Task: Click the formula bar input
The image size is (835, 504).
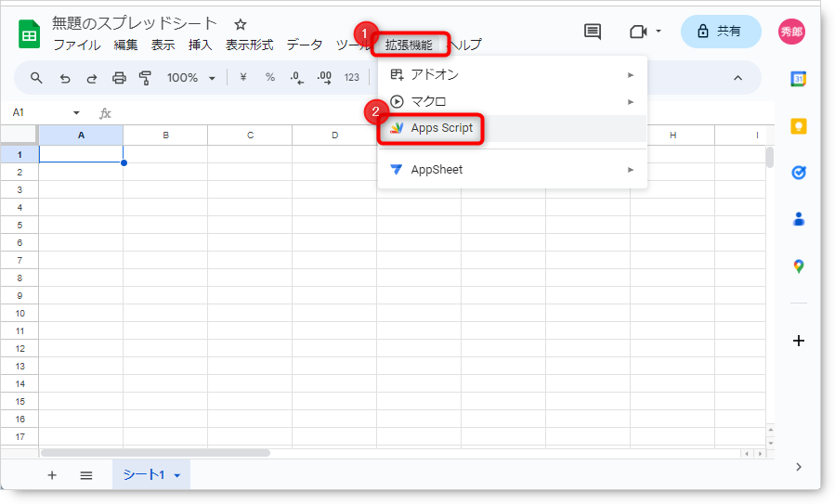Action: click(442, 113)
